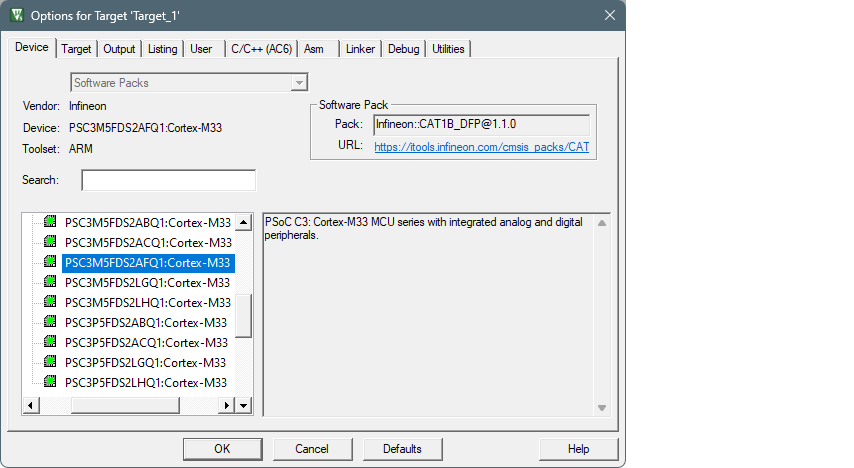Open the Infineon CMSIS packs URL link

[x=481, y=147]
